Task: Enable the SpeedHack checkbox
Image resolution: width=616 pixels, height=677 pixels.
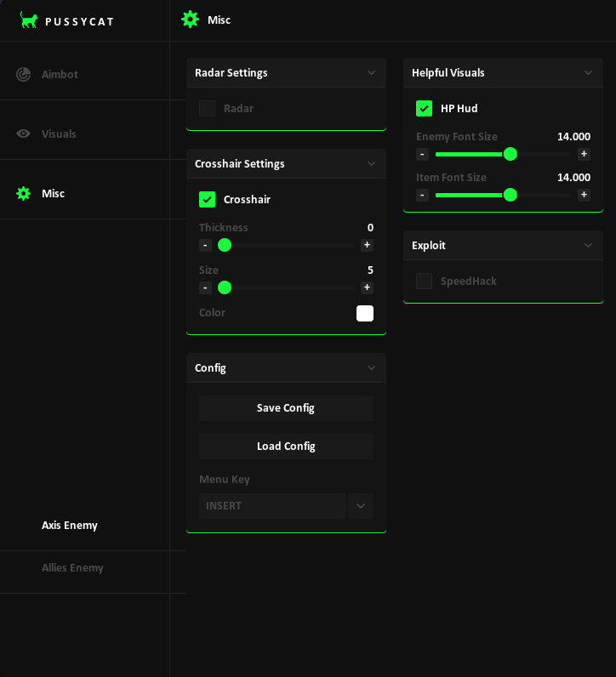Action: pos(424,281)
